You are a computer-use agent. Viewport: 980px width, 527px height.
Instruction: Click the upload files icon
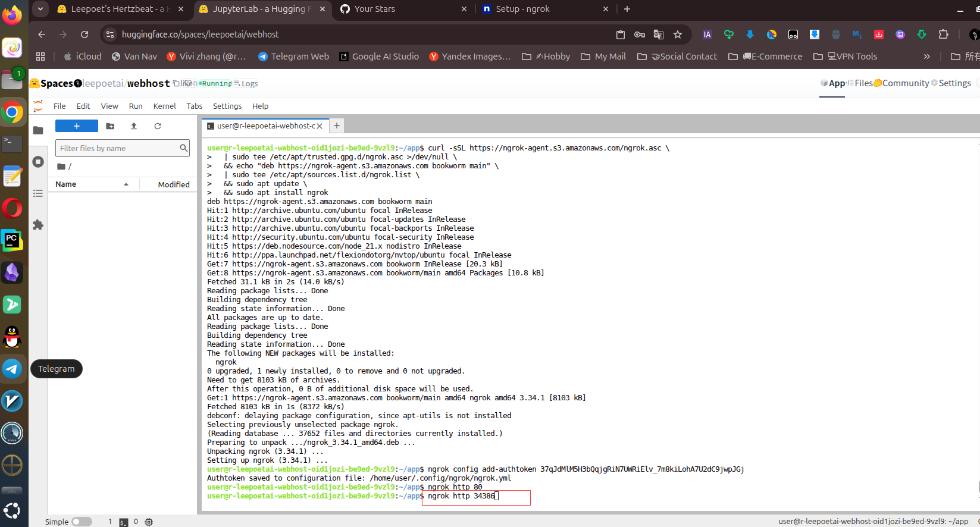[134, 126]
